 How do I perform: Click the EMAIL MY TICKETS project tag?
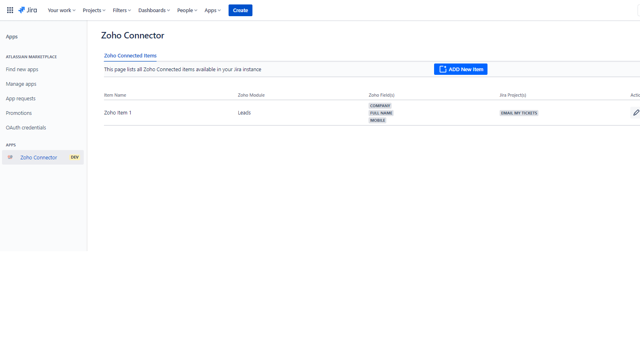click(x=519, y=113)
